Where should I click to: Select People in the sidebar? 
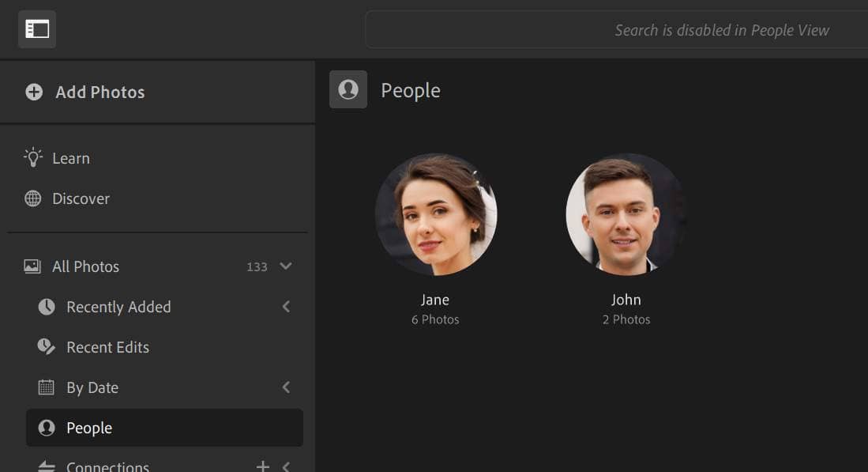164,428
